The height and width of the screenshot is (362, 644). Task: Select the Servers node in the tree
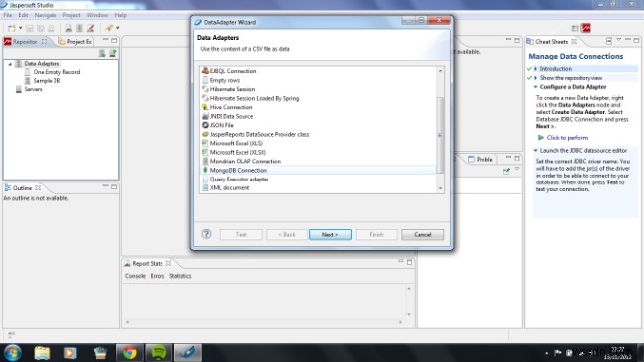(x=33, y=89)
